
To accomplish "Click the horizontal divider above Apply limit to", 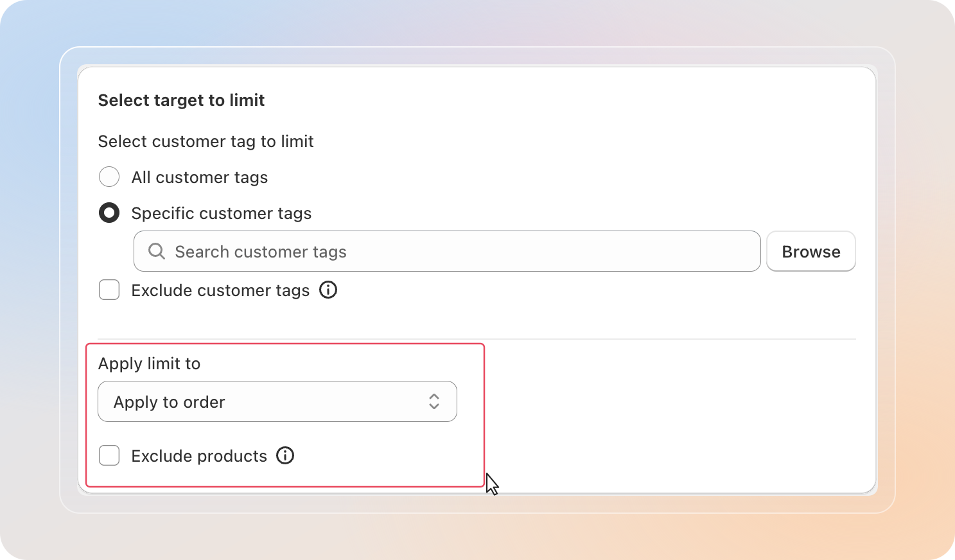I will pos(477,339).
